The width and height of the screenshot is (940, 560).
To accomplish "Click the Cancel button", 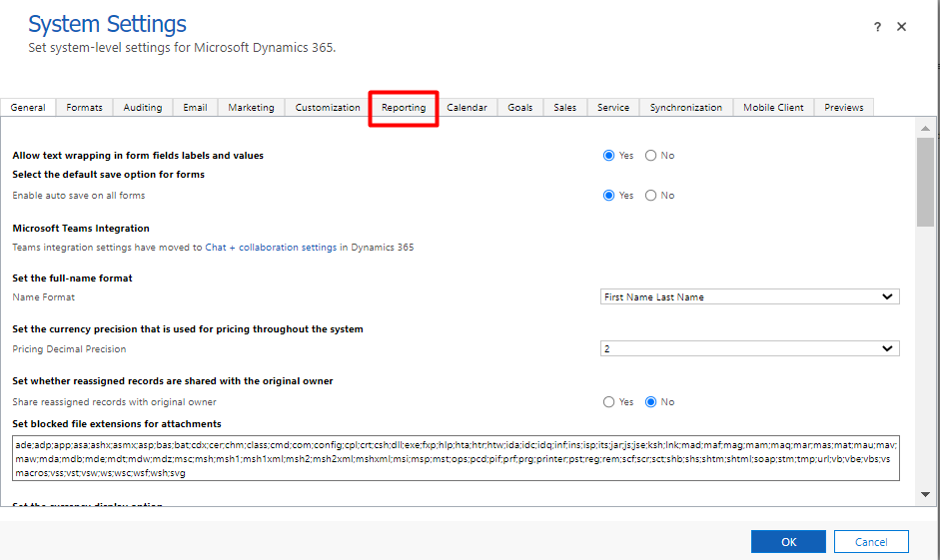I will 871,541.
